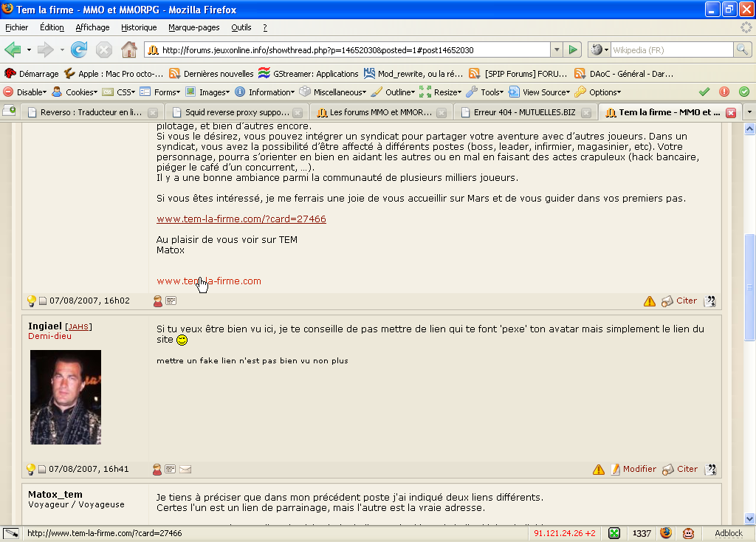The height and width of the screenshot is (542, 756).
Task: Click the profile icon on the 16h41 post
Action: 157,469
